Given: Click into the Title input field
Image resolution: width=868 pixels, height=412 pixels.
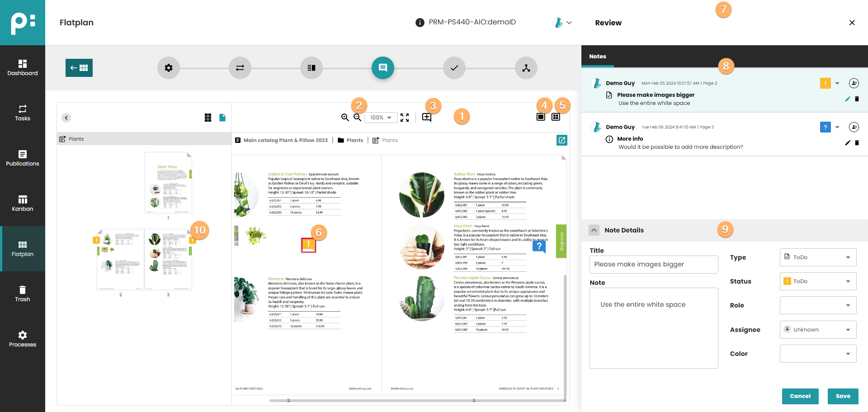Looking at the screenshot, I should 653,265.
